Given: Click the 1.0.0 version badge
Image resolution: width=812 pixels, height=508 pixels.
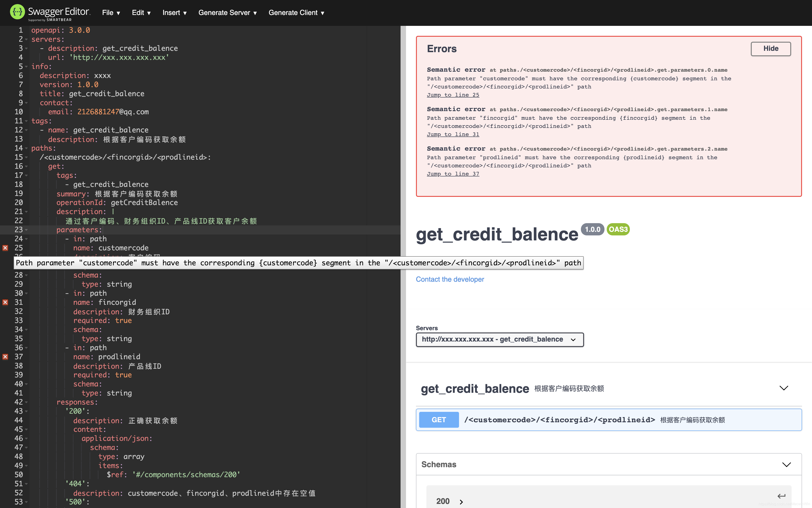Looking at the screenshot, I should 592,229.
